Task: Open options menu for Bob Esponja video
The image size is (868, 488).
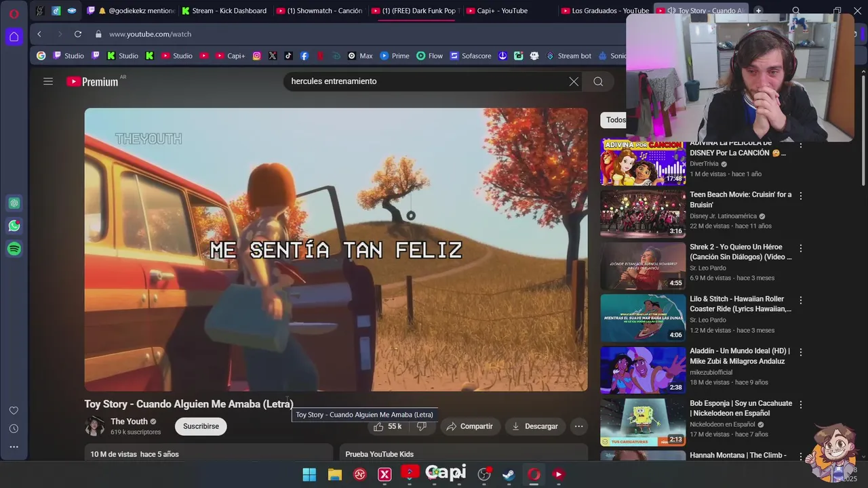Action: pyautogui.click(x=800, y=405)
